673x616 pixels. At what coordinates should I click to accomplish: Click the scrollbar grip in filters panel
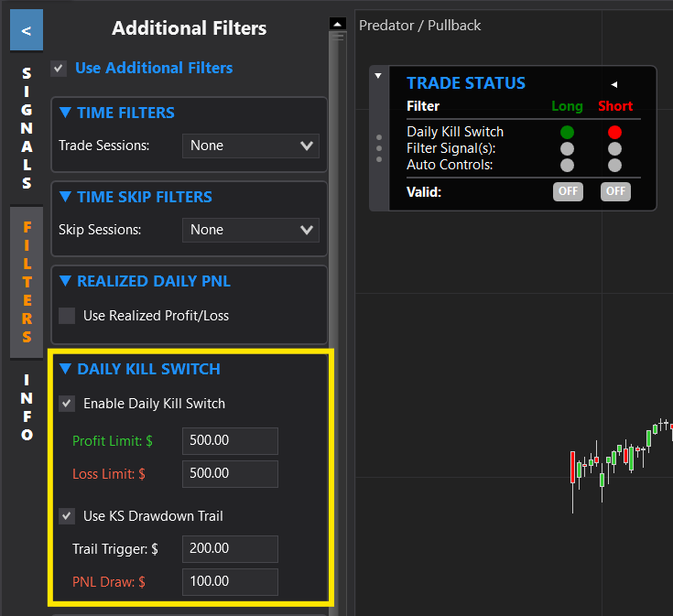[x=338, y=38]
